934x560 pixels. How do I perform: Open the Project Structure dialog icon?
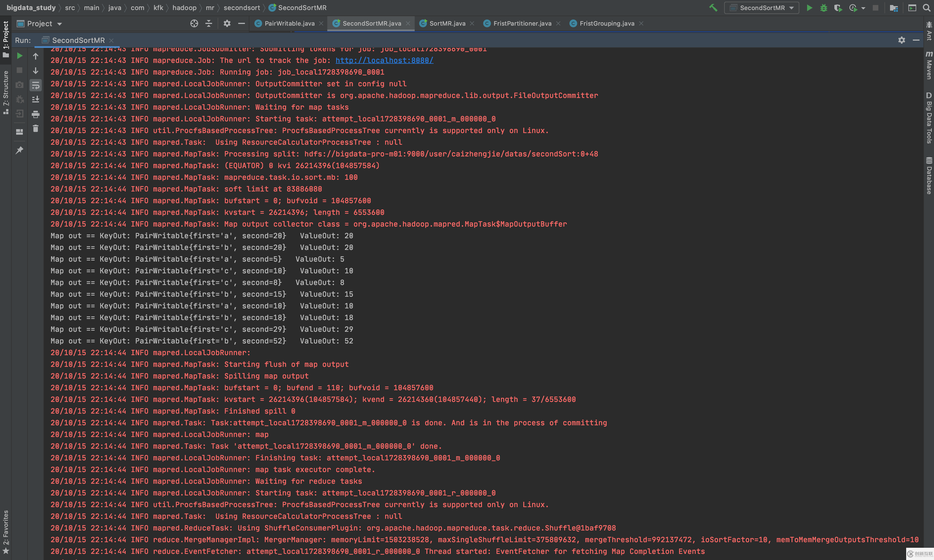[894, 8]
